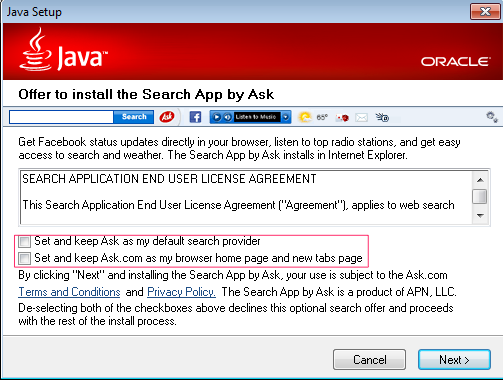
Task: Click the blue Search button in Ask toolbar
Action: pyautogui.click(x=134, y=117)
